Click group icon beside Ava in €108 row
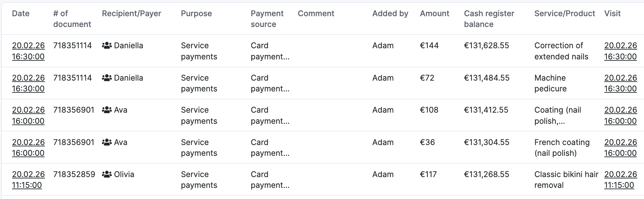The height and width of the screenshot is (199, 644). 107,110
